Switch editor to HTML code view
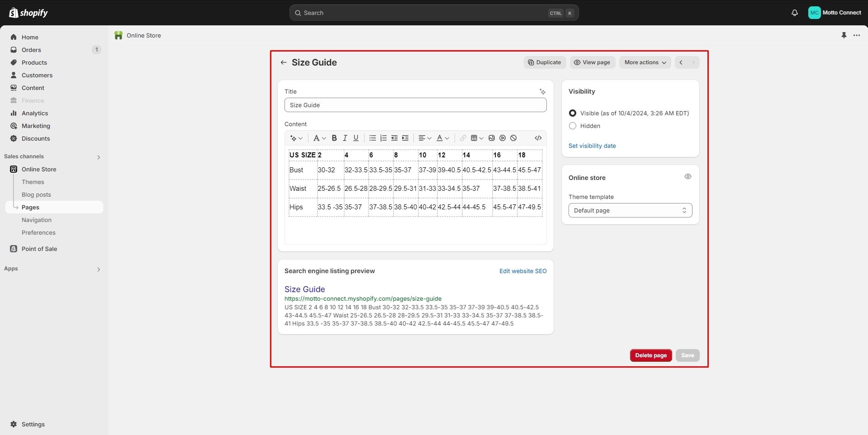Screen dimensions: 868x435 point(538,138)
